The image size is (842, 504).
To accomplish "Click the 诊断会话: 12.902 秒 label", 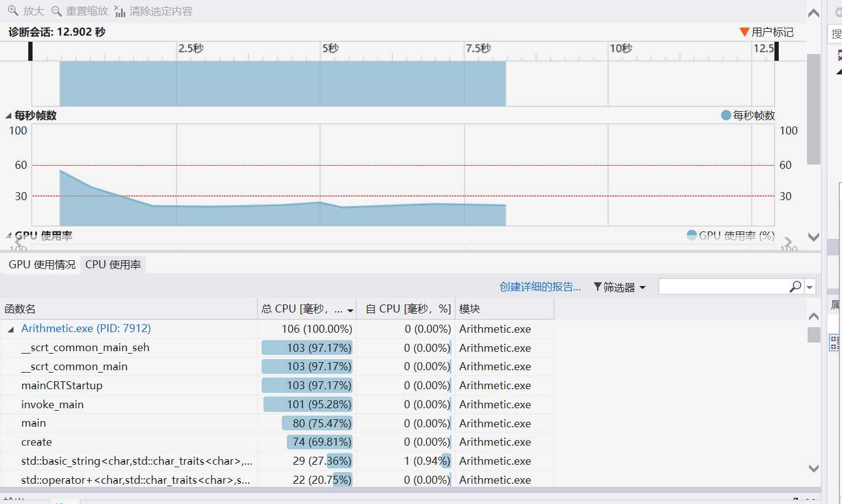I will click(57, 32).
